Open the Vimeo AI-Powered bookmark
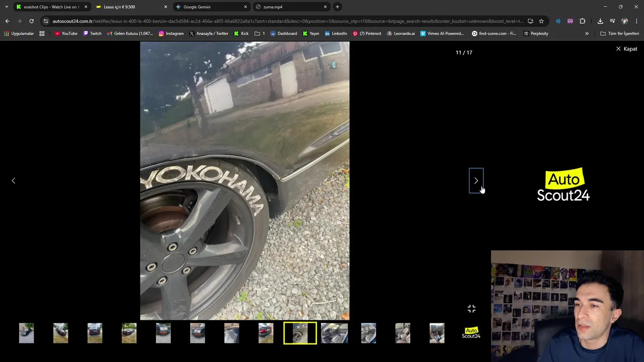The image size is (644, 362). (x=442, y=34)
